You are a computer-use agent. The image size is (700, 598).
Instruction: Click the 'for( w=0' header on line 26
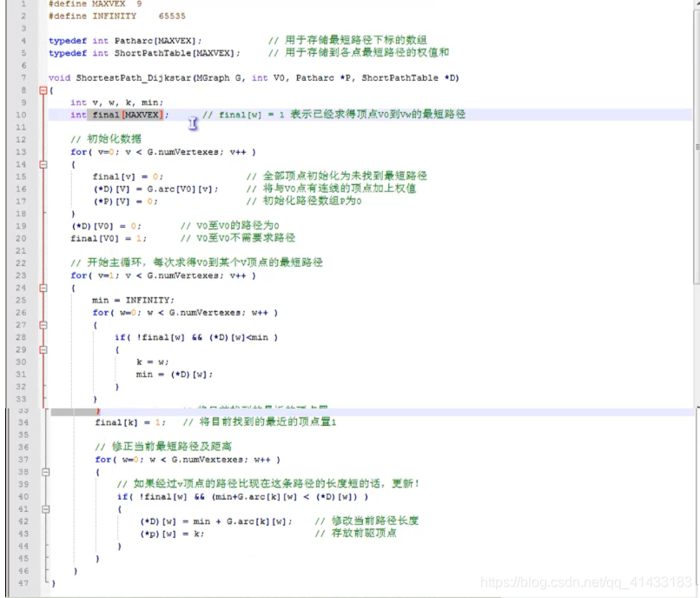(x=185, y=313)
